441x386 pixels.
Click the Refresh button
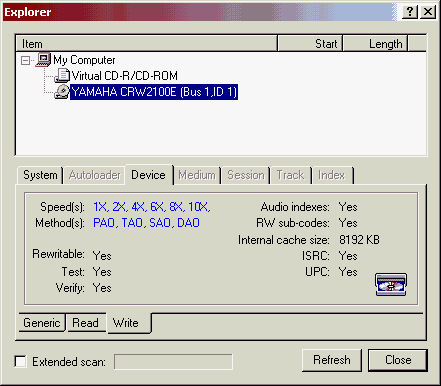point(332,360)
